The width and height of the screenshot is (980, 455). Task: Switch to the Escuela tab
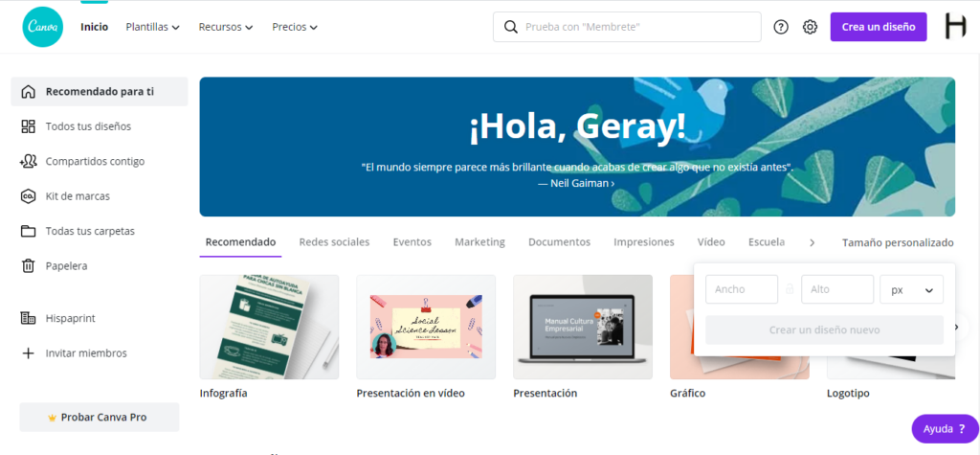(x=767, y=242)
